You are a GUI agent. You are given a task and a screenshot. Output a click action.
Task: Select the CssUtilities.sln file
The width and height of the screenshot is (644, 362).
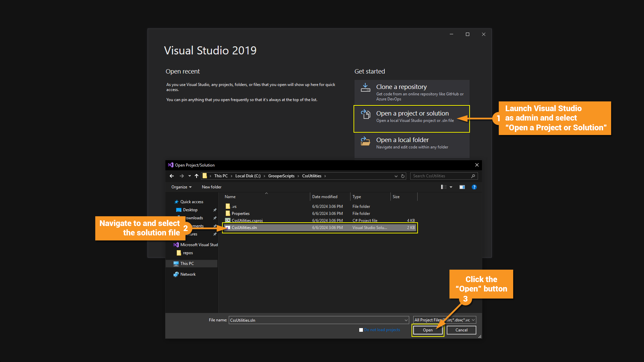click(x=244, y=228)
